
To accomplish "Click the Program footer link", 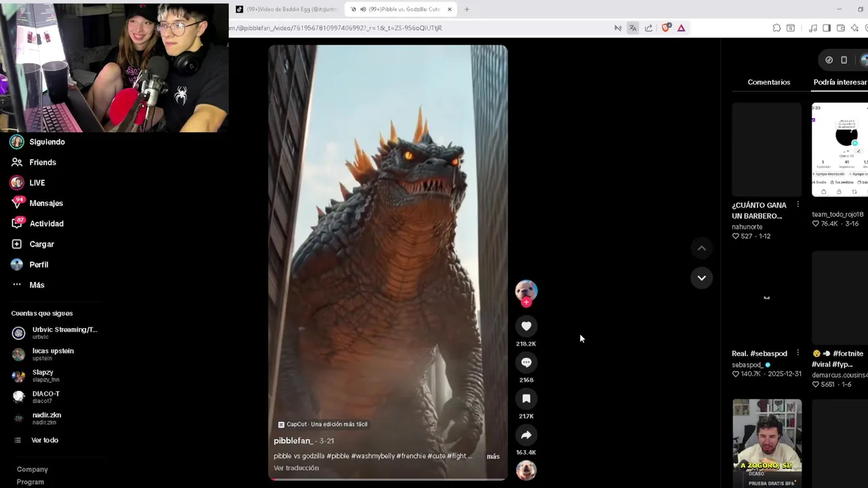I will pyautogui.click(x=31, y=482).
